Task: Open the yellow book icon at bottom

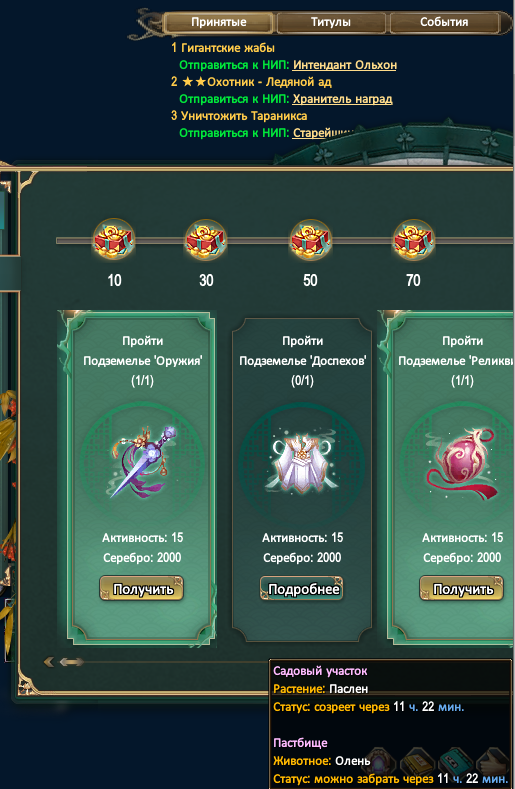Action: (417, 763)
